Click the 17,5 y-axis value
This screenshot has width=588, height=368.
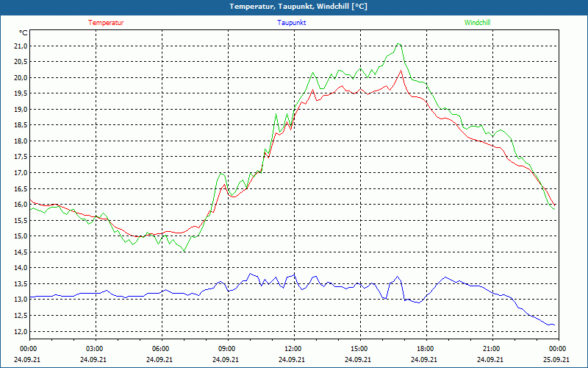pos(21,157)
